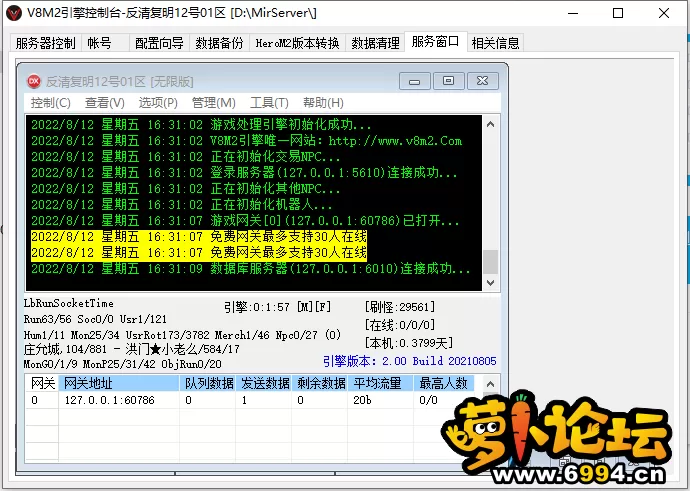Image resolution: width=690 pixels, height=491 pixels.
Task: Click log line 游戏处理引擎初始化成功
Action: [201, 125]
